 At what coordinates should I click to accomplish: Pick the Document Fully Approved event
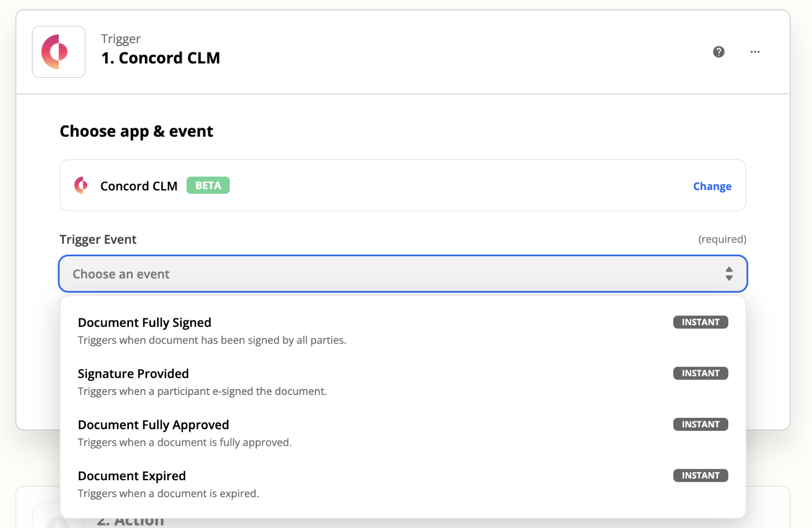(x=153, y=425)
